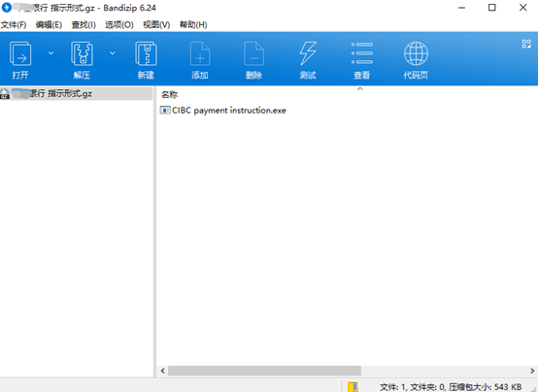Click the horizontal scrollbar right arrow
Image resolution: width=538 pixels, height=392 pixels.
(532, 371)
